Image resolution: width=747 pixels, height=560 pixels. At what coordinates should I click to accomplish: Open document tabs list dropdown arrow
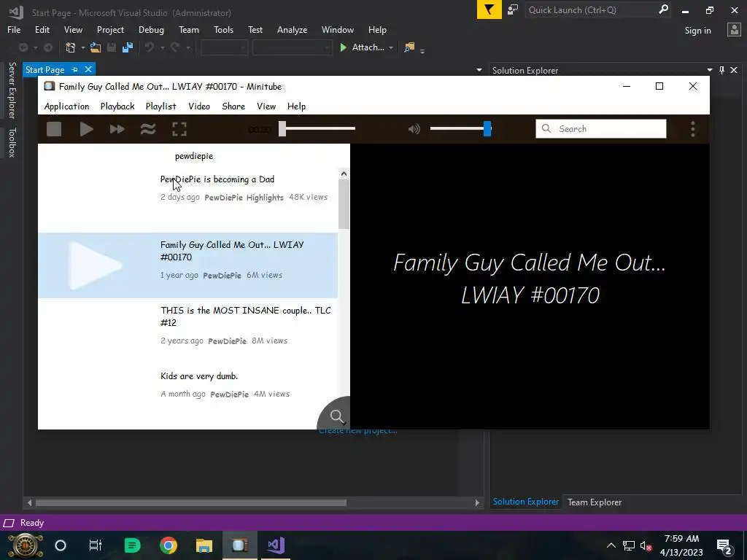coord(479,70)
